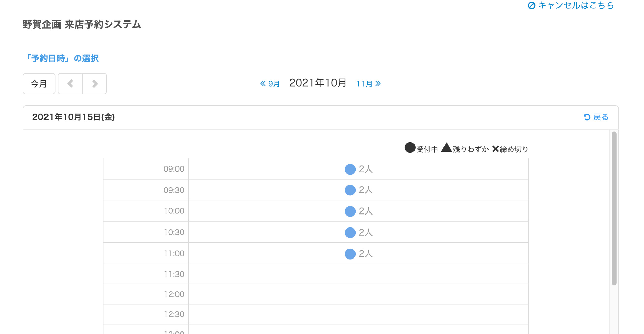Click the 09:30 time label

174,190
